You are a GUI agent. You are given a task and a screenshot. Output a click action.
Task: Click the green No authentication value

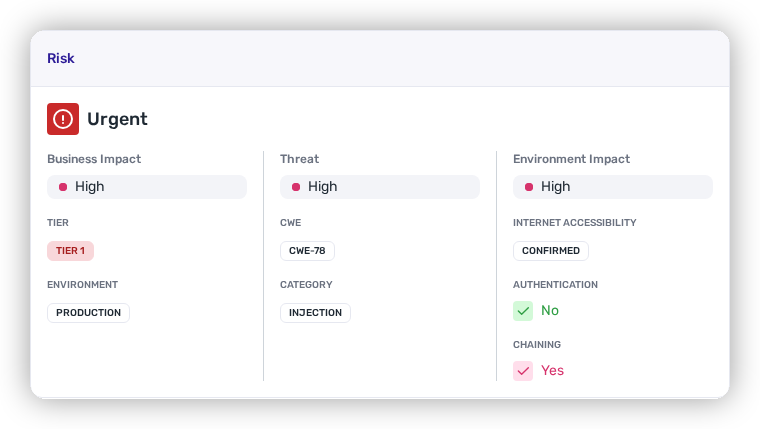click(x=550, y=310)
